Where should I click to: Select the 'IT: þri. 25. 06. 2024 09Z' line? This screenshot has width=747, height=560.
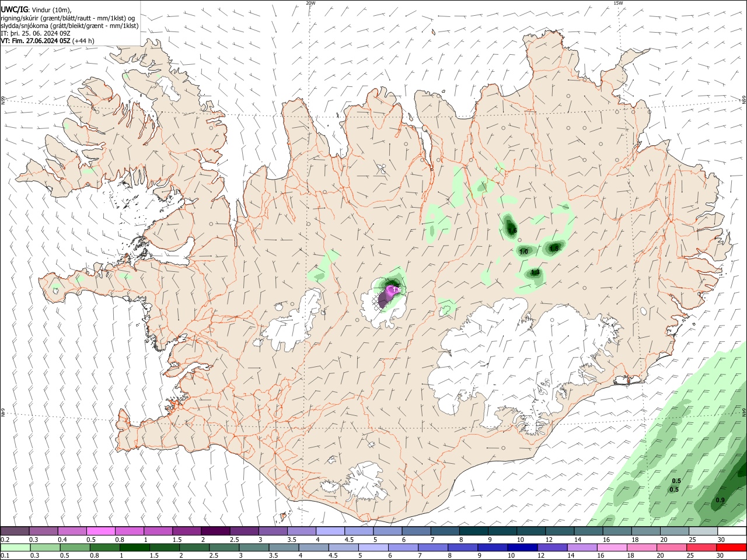pos(36,33)
